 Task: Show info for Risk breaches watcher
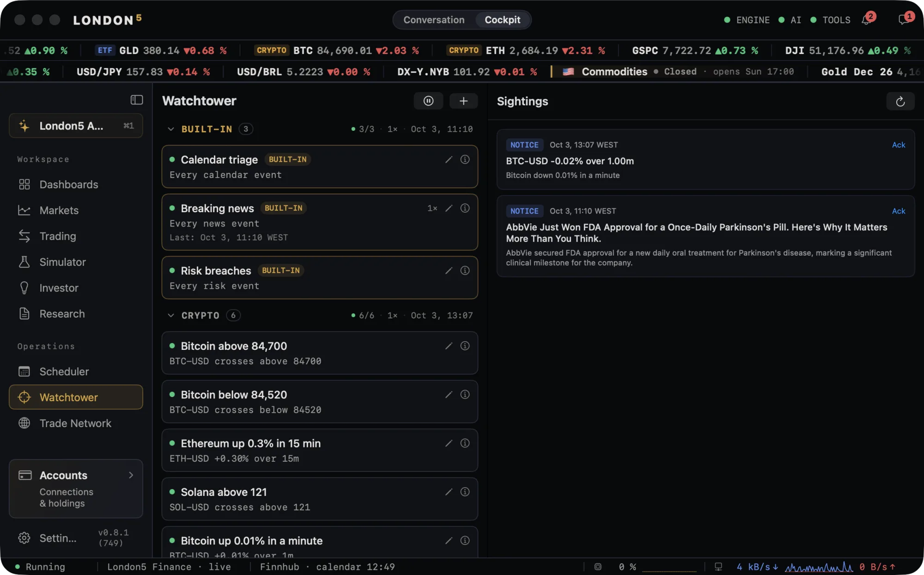pyautogui.click(x=465, y=270)
